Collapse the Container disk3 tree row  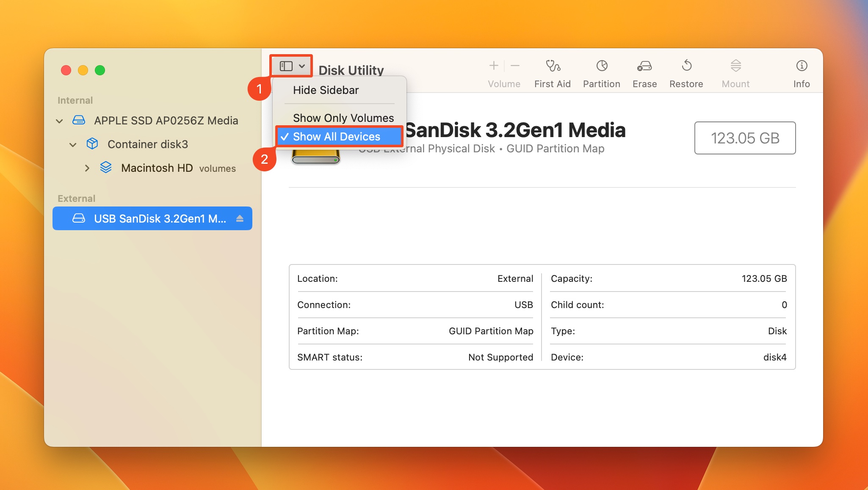tap(73, 145)
